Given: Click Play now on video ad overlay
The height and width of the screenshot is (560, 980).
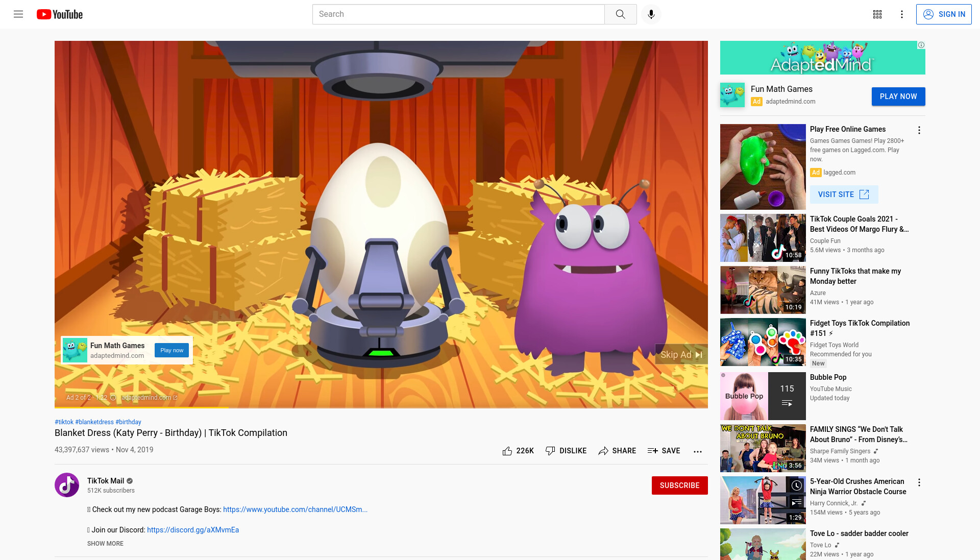Looking at the screenshot, I should 171,350.
